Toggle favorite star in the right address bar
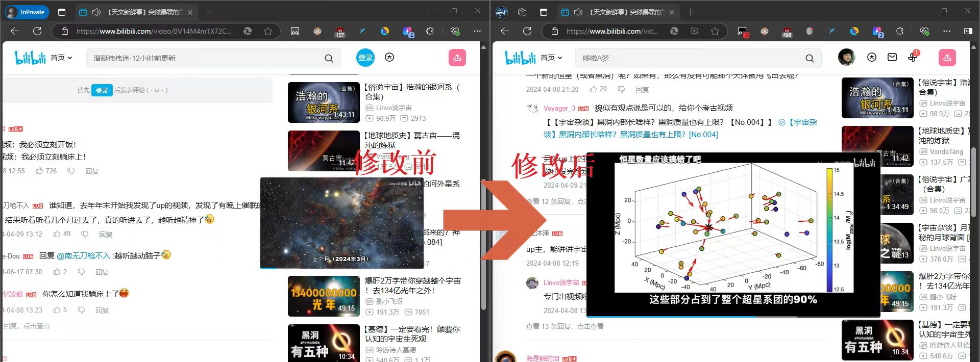Viewport: 980px width, 362px height. [x=715, y=31]
